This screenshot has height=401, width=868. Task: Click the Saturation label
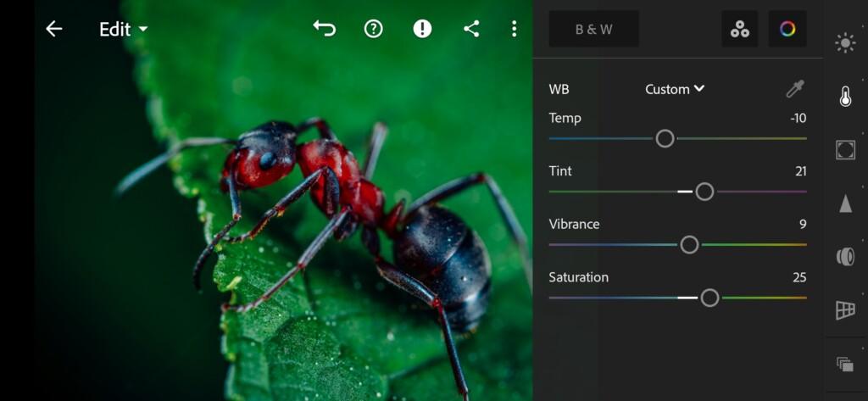coord(578,277)
